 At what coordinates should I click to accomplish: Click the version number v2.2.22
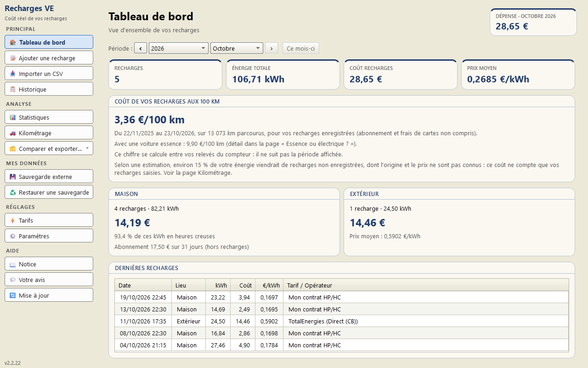point(13,363)
